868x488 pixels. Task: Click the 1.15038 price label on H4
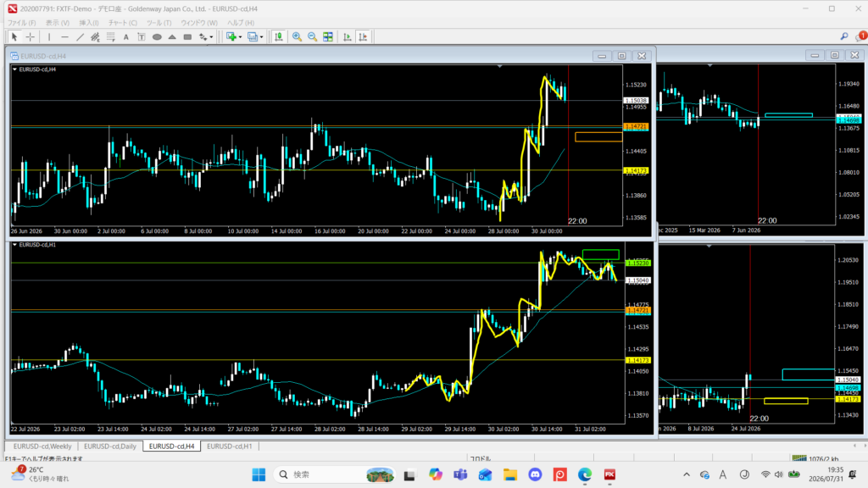tap(636, 101)
